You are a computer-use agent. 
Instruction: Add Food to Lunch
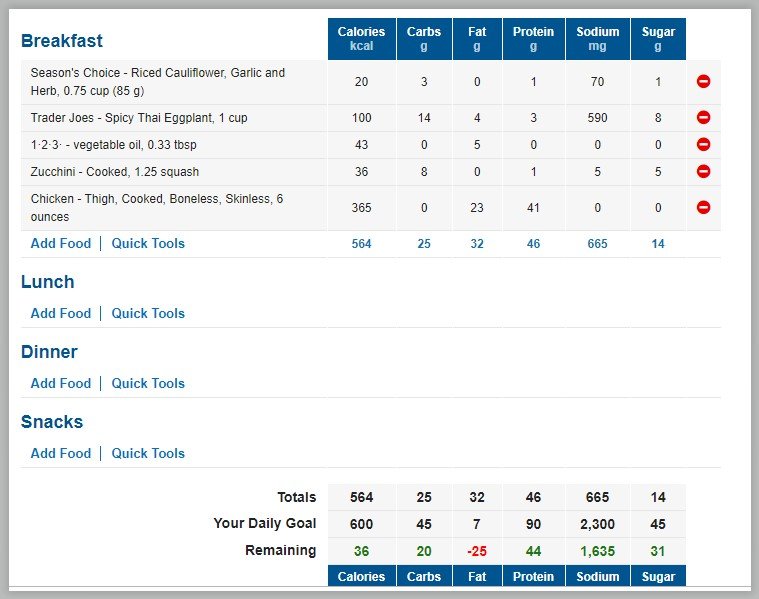pos(61,313)
